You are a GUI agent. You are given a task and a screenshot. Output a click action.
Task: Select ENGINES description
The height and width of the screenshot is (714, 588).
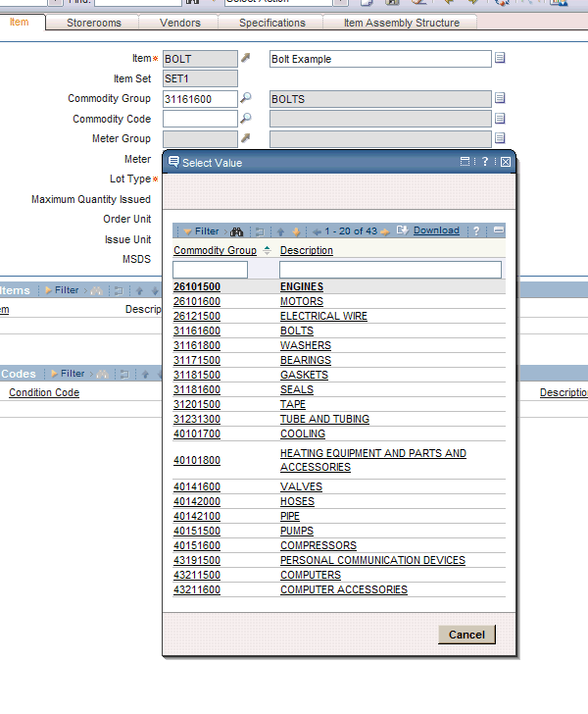(x=301, y=286)
